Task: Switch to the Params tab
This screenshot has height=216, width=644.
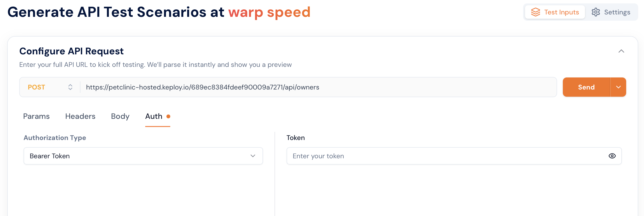Action: [36, 116]
